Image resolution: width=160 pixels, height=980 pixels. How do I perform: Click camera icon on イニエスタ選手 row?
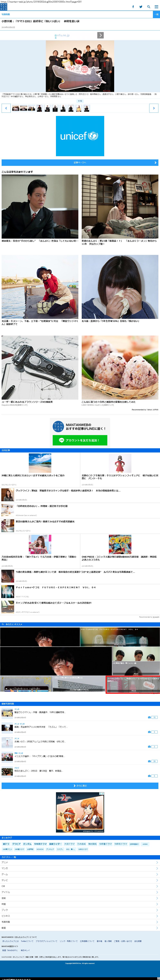[149, 761]
